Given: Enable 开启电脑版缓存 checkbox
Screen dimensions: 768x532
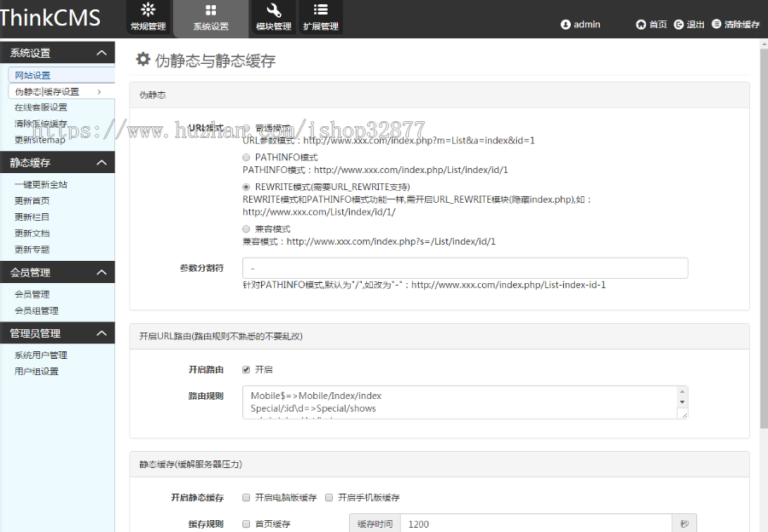Looking at the screenshot, I should 247,497.
